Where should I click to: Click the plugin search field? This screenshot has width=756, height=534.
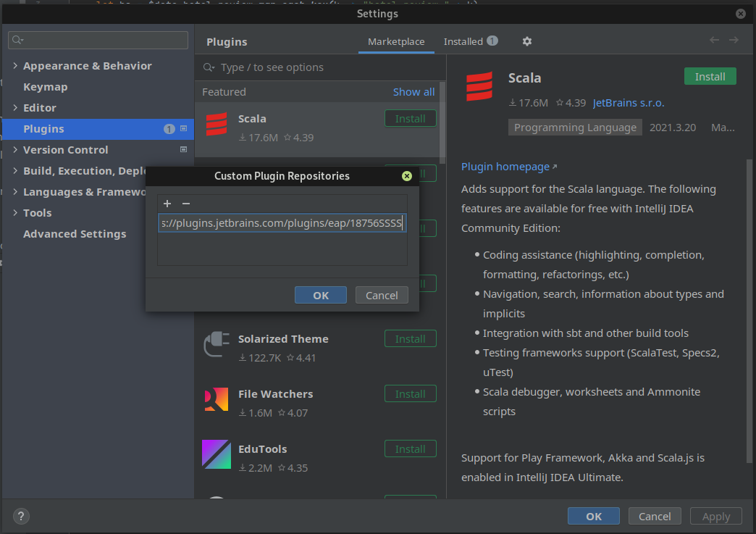(320, 67)
